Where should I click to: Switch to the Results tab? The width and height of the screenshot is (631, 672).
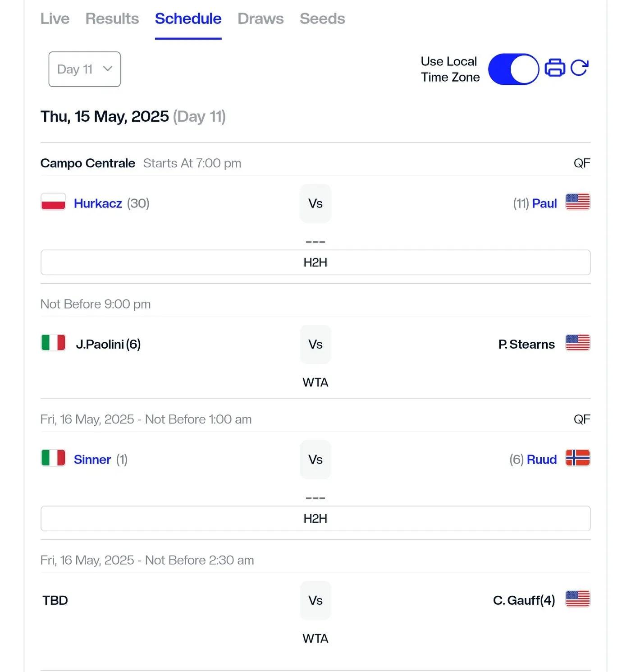click(112, 18)
